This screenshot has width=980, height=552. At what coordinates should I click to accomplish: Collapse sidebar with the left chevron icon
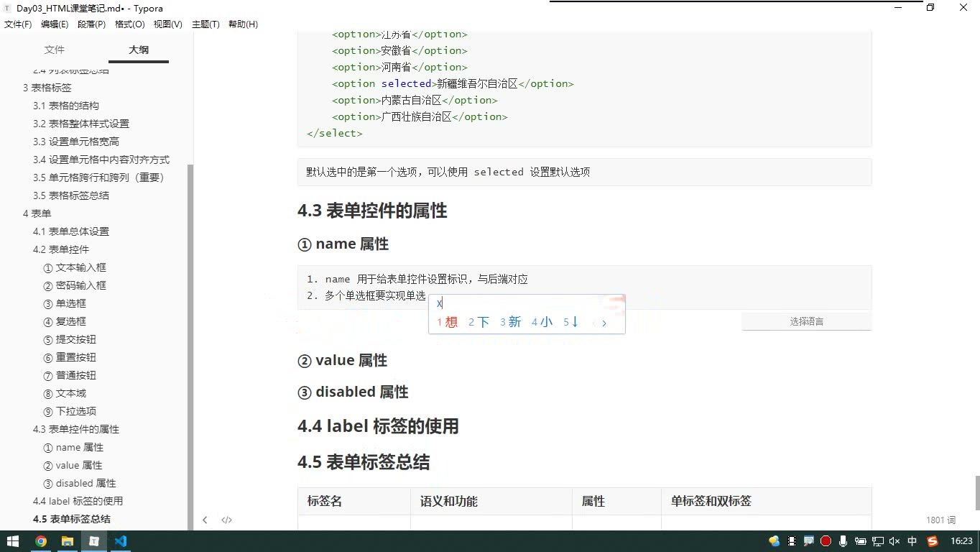(x=205, y=520)
